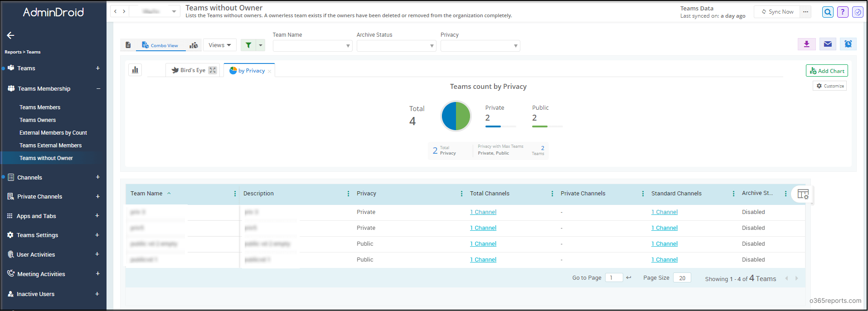Go back using the left arrow in the sidebar
The image size is (868, 311).
point(11,35)
